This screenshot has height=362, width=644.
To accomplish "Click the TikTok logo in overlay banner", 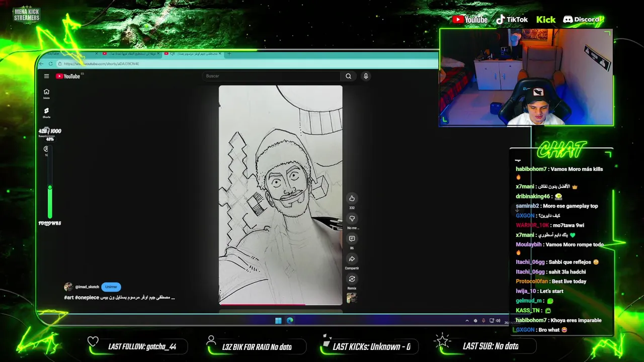I will (x=512, y=20).
